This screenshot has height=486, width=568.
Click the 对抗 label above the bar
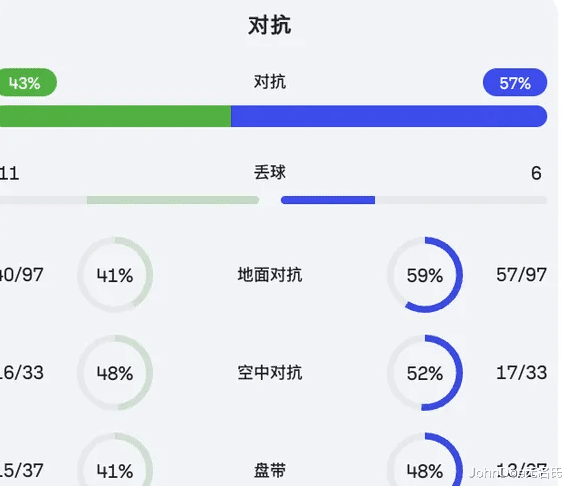point(270,82)
